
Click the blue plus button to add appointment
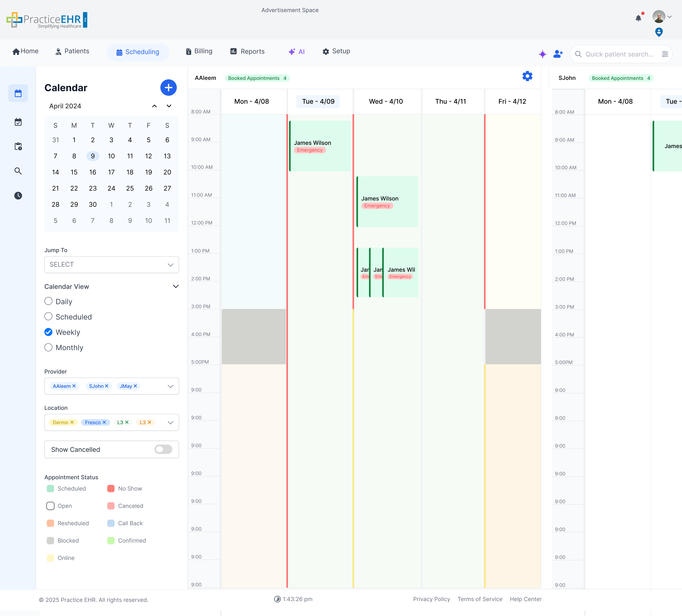coord(168,88)
